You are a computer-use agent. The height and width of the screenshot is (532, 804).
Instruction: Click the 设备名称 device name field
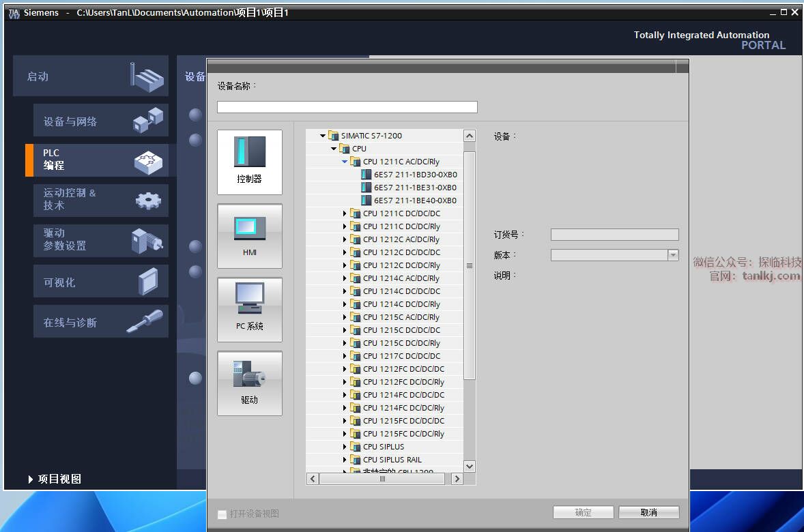coord(347,106)
